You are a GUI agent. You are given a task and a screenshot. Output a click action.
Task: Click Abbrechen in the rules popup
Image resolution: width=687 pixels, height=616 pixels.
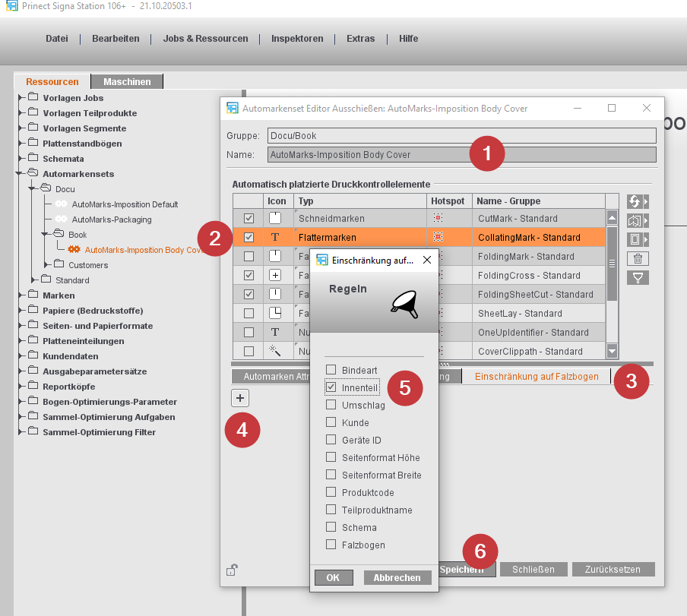point(397,577)
